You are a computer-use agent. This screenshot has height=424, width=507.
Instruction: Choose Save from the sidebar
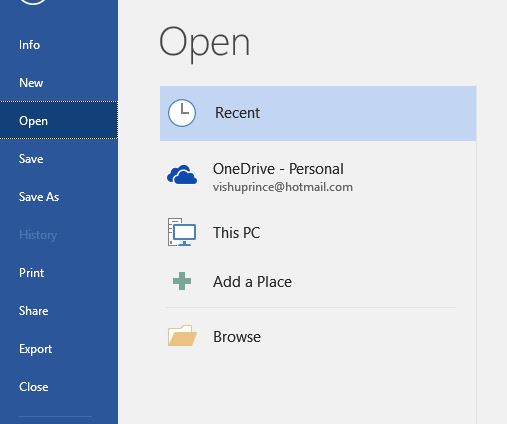click(x=31, y=159)
